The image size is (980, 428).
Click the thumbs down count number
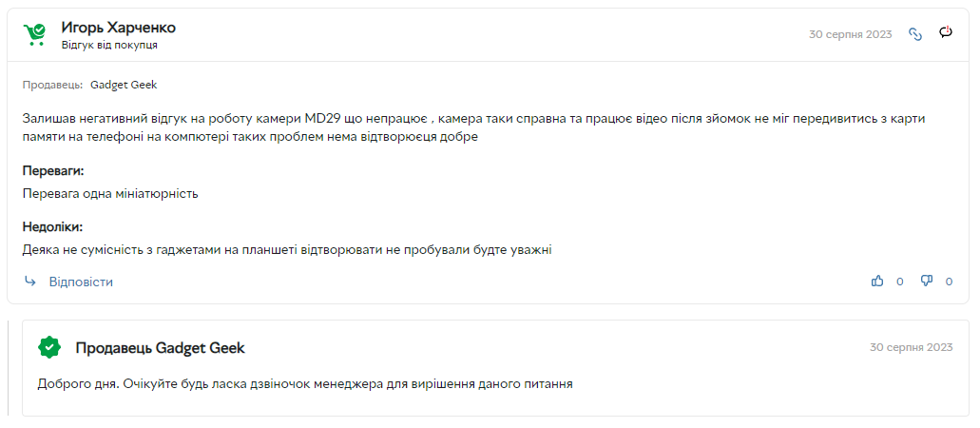949,282
